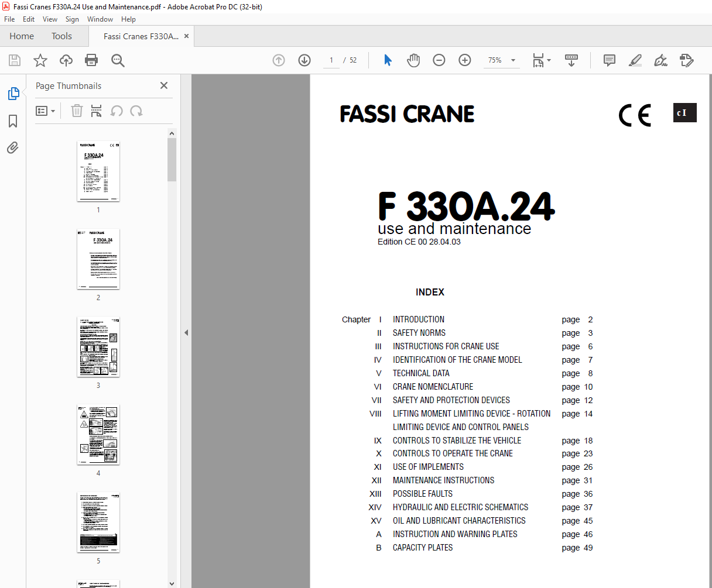Click the thumbnails scrollbar handle
Image resolution: width=712 pixels, height=588 pixels.
click(x=172, y=160)
